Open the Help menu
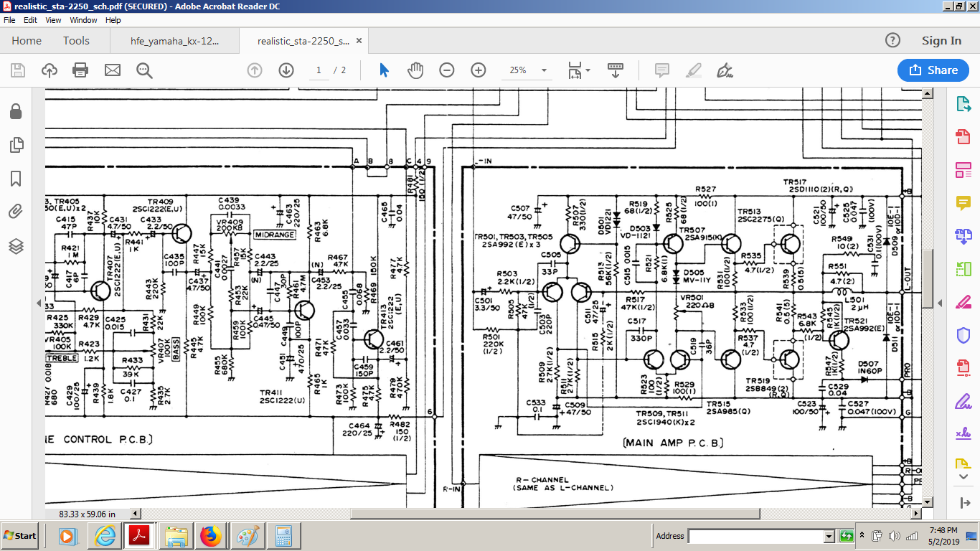980x551 pixels. click(113, 20)
